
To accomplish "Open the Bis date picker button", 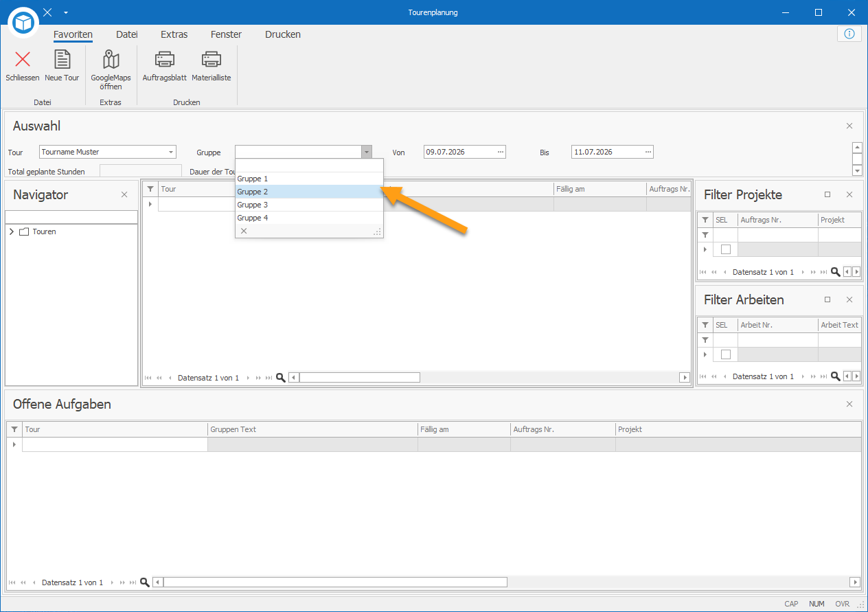I will 648,152.
